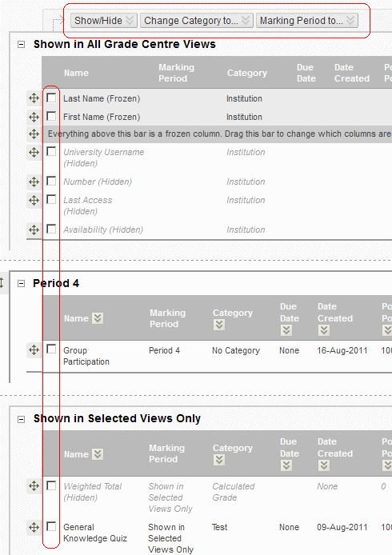Click the move handle beside General Knowledge Quiz
The height and width of the screenshot is (555, 392).
click(34, 527)
